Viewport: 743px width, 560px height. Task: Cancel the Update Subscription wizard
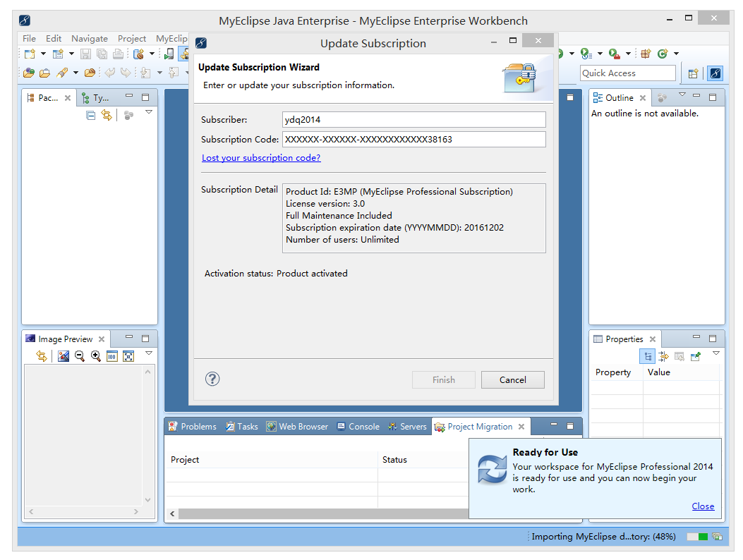click(513, 379)
